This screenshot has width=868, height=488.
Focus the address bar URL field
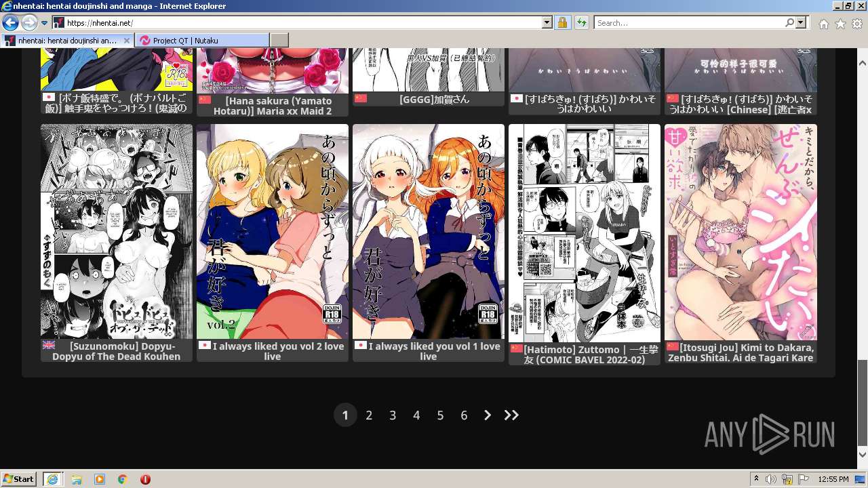(303, 23)
